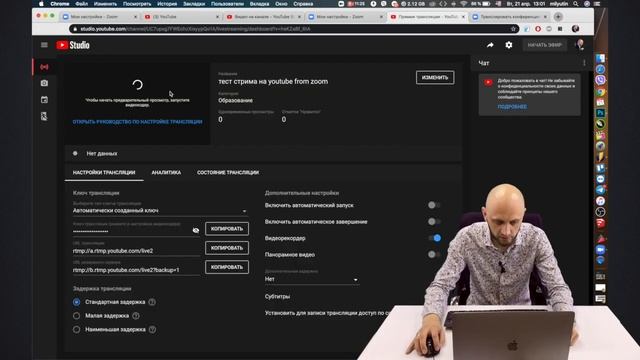
Task: Copy the stream key with КОПИРОВАТЬ button
Action: point(227,229)
